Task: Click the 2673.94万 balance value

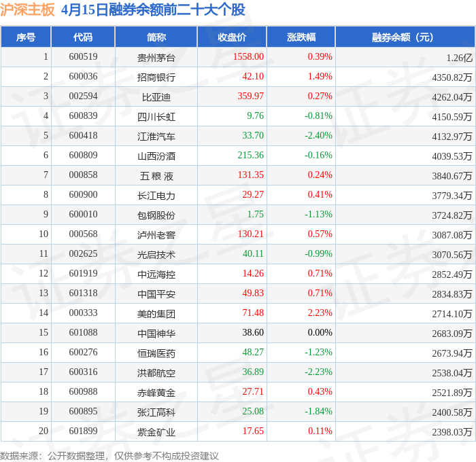Action: click(x=452, y=353)
